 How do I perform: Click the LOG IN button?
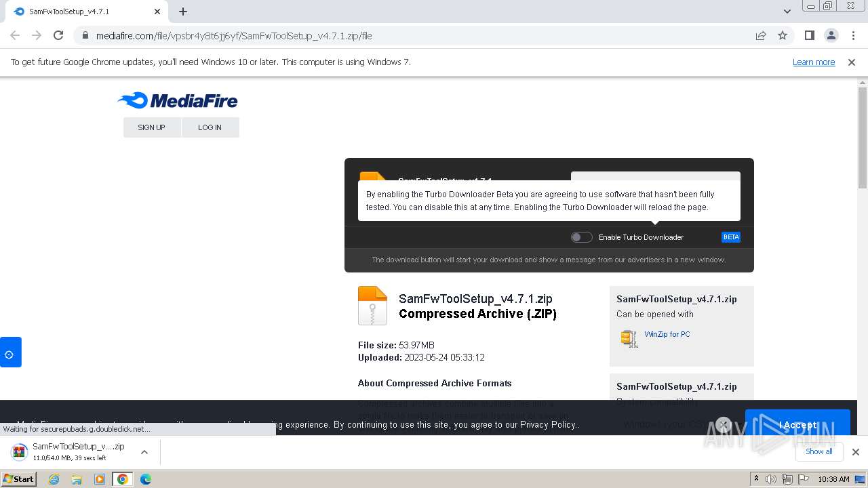210,127
